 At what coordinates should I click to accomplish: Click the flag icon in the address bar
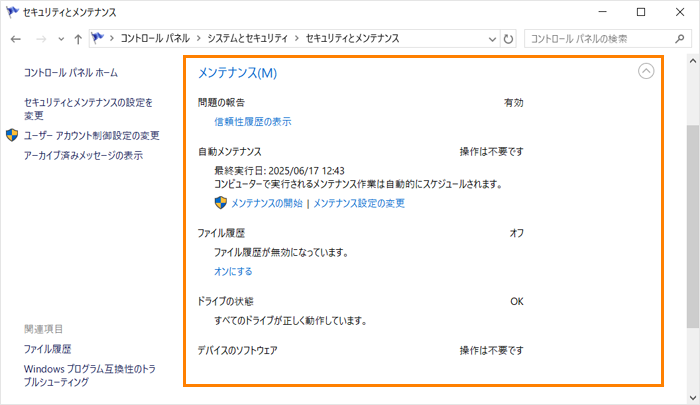(98, 38)
